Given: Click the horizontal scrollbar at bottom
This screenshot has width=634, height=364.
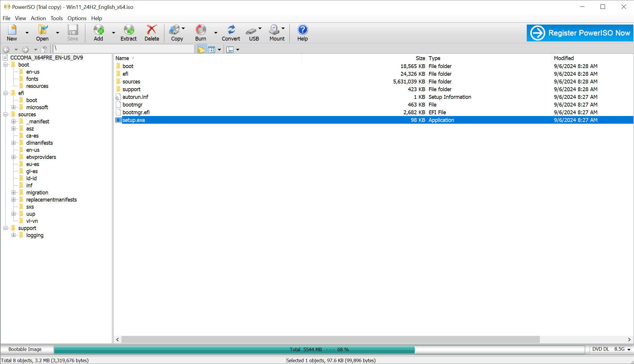Looking at the screenshot, I should (x=330, y=339).
